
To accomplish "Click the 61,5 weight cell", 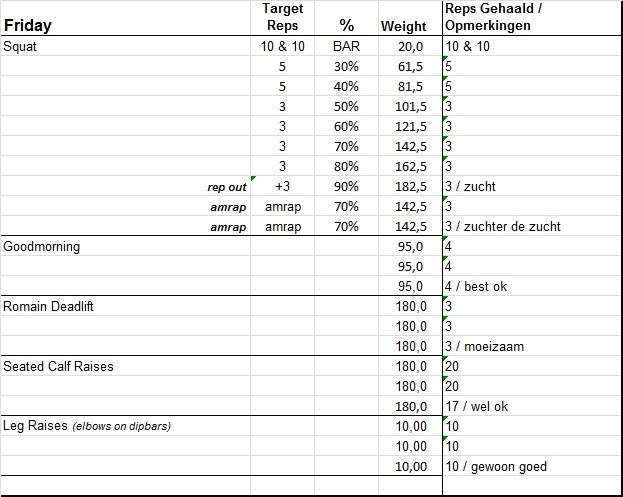I will click(x=412, y=67).
